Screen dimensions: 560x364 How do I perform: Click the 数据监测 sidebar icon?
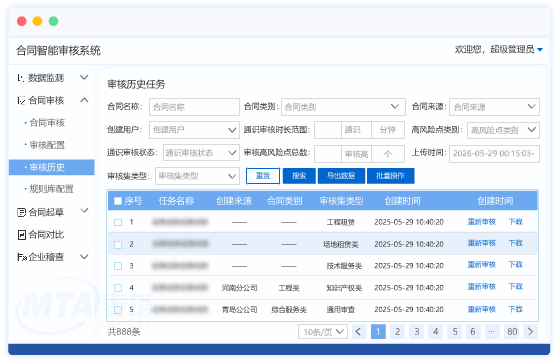click(21, 78)
